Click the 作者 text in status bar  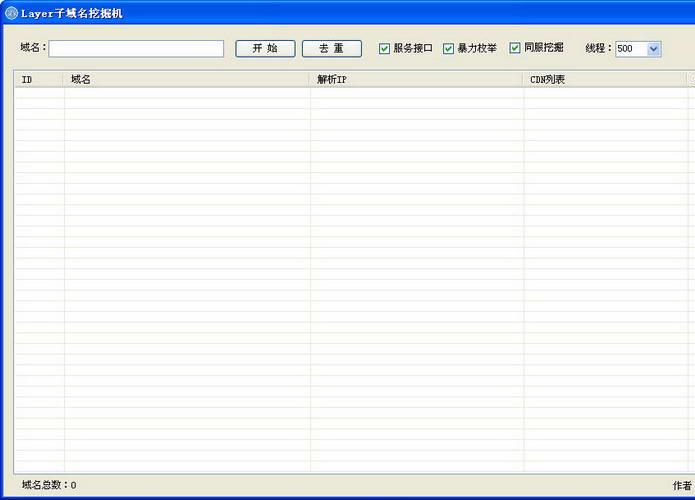click(x=682, y=485)
